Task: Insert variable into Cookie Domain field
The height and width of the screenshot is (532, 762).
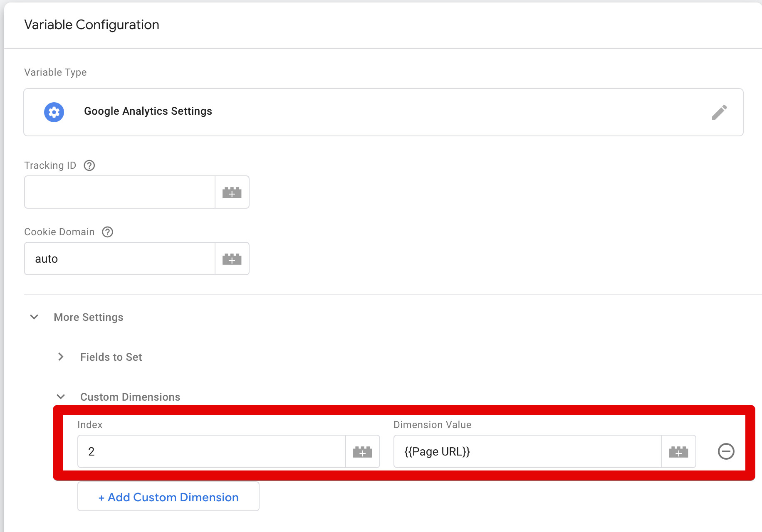Action: pos(232,259)
